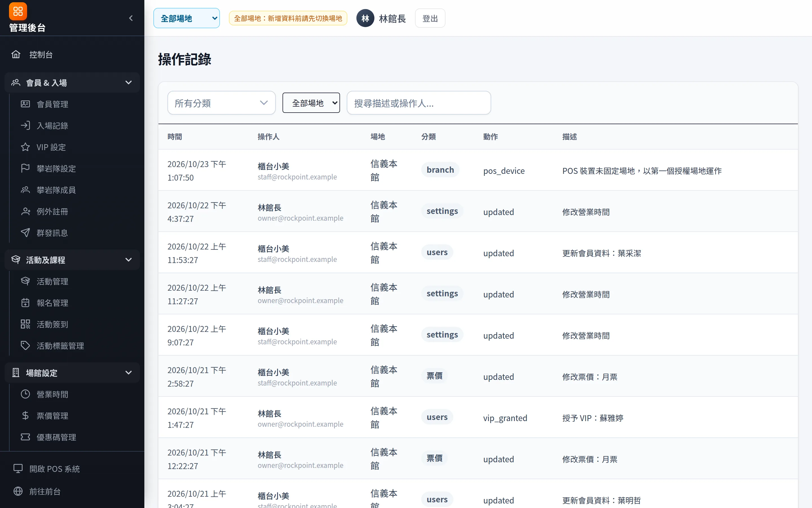Click the 描述 column header

pos(570,137)
